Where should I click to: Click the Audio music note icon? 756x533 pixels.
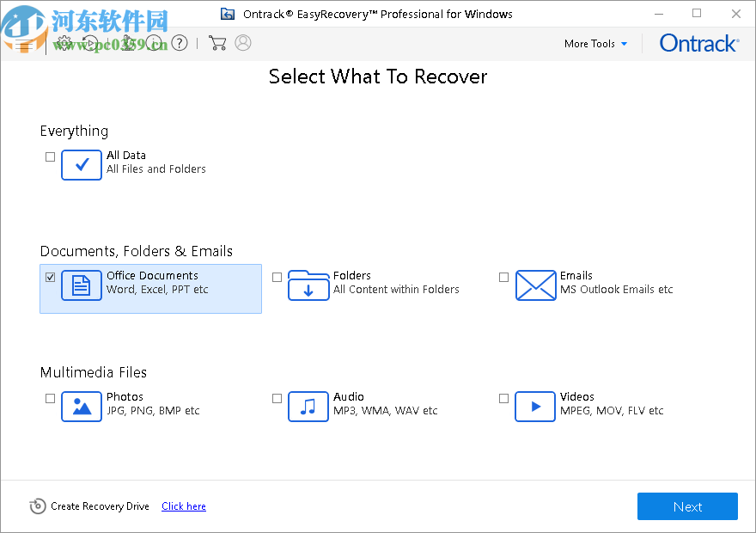(x=308, y=407)
